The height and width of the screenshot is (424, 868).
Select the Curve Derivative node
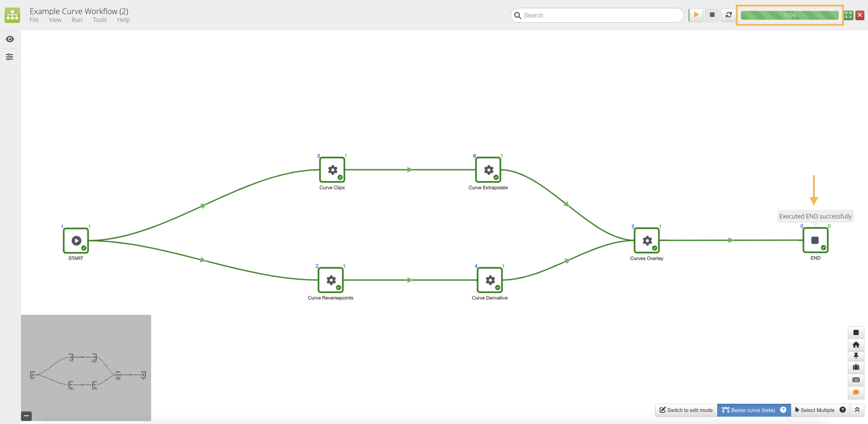(x=490, y=280)
